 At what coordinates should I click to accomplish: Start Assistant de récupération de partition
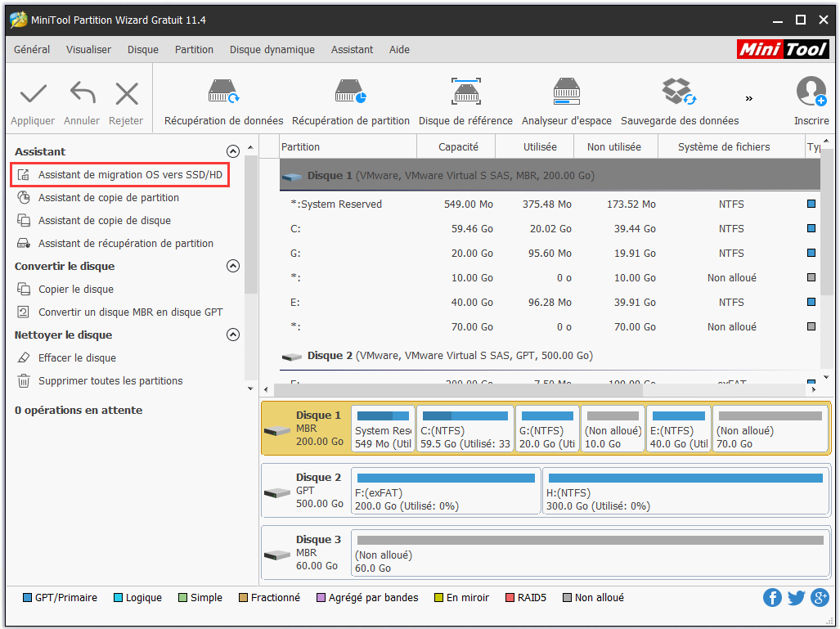(115, 243)
